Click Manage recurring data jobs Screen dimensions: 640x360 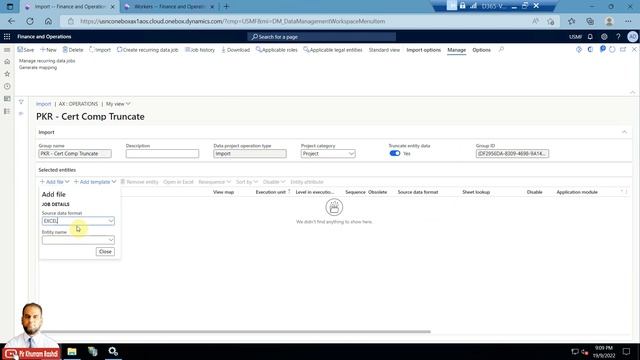(47, 60)
